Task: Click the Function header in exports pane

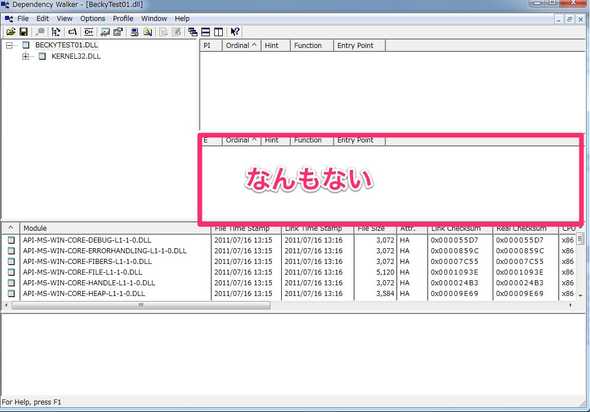Action: tap(308, 140)
